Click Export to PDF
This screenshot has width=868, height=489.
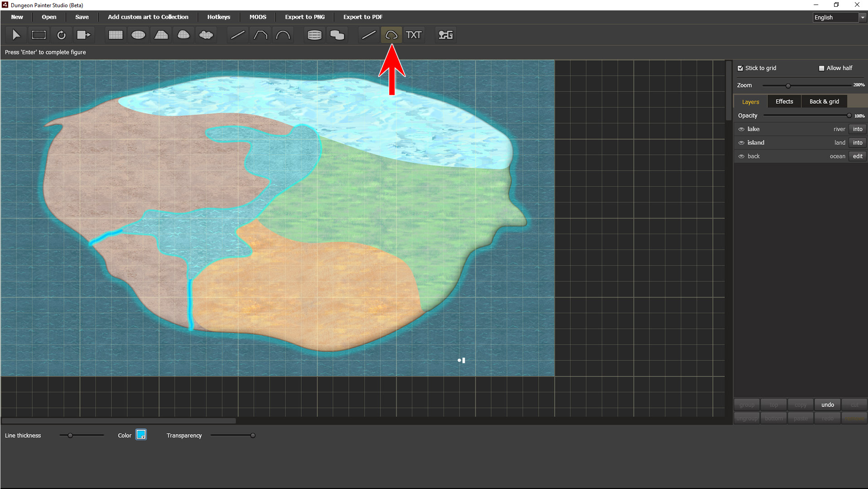coord(363,17)
